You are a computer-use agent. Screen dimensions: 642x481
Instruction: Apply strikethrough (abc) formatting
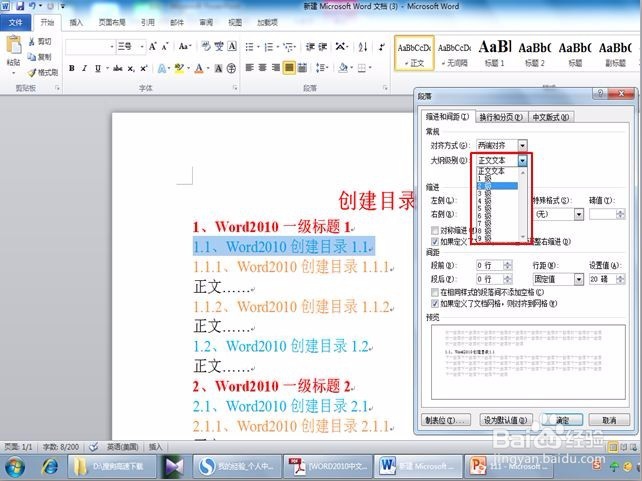[118, 68]
